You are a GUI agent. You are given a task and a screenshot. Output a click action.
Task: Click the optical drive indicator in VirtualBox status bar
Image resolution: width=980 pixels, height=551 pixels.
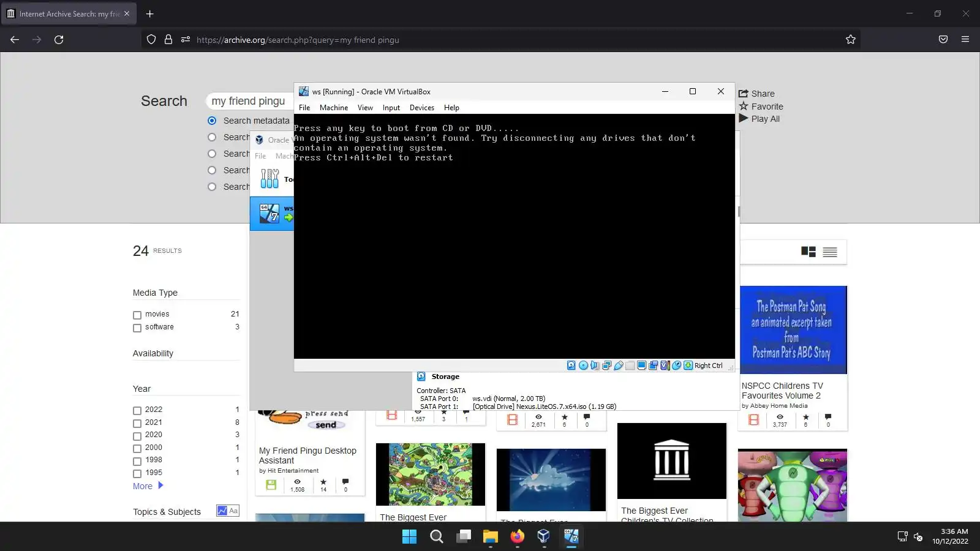[583, 365]
